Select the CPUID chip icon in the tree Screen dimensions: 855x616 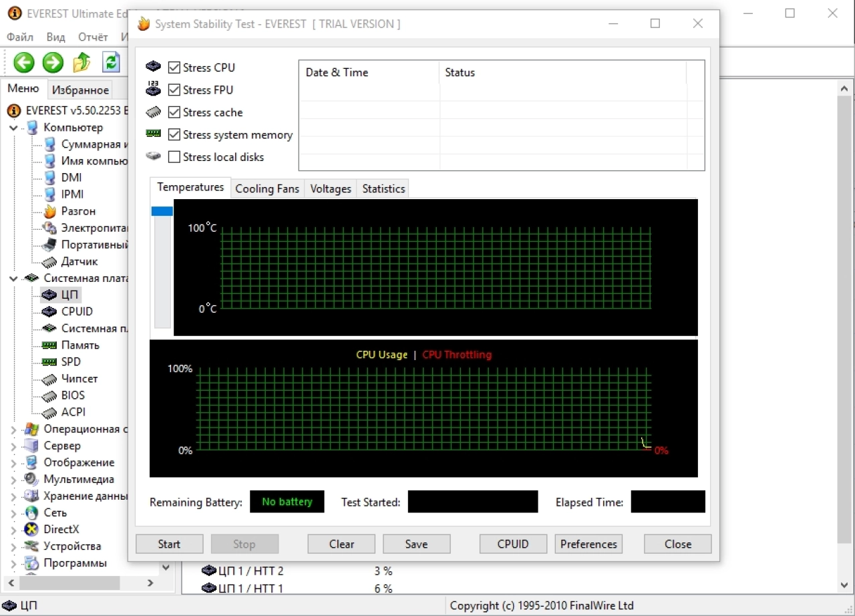[49, 311]
